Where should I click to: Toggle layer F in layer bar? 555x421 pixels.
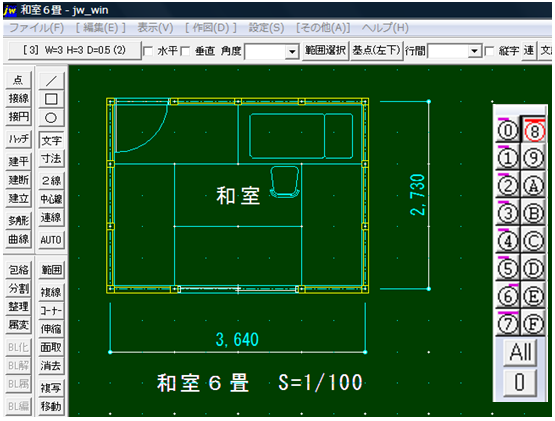point(534,324)
